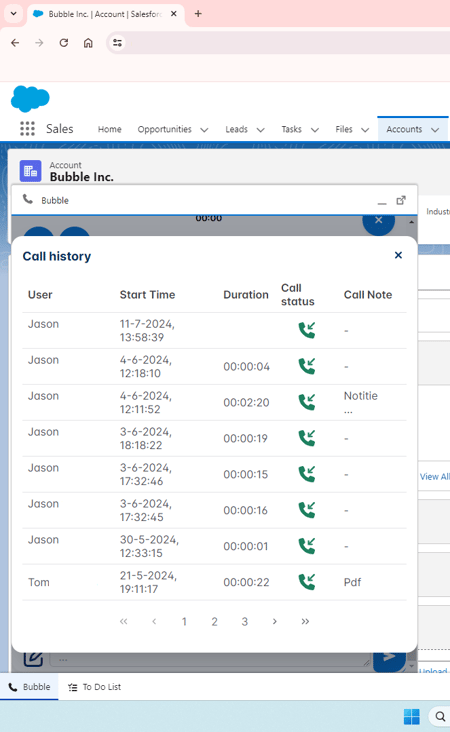Open the Leads tab
This screenshot has width=450, height=732.
[x=236, y=129]
